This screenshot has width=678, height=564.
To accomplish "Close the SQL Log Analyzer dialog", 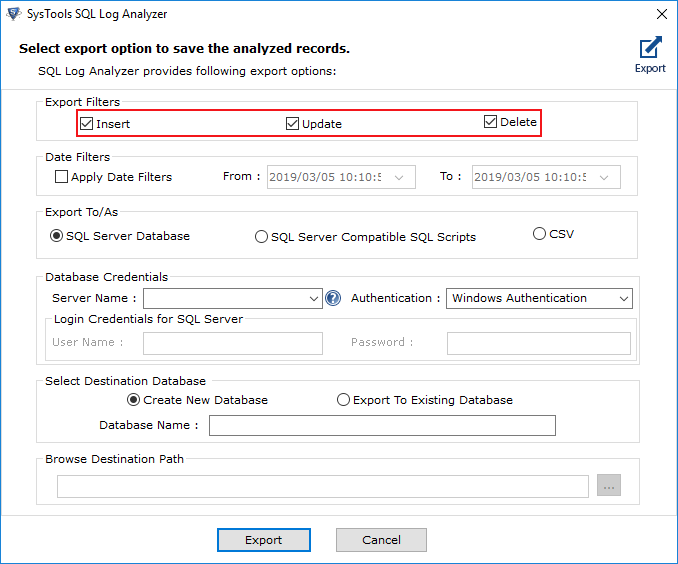I will click(x=662, y=14).
